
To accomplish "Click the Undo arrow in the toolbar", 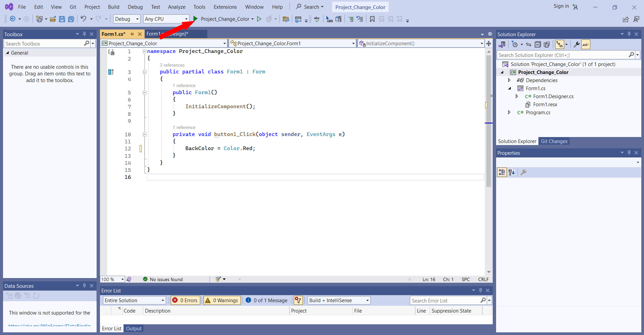I will (83, 19).
